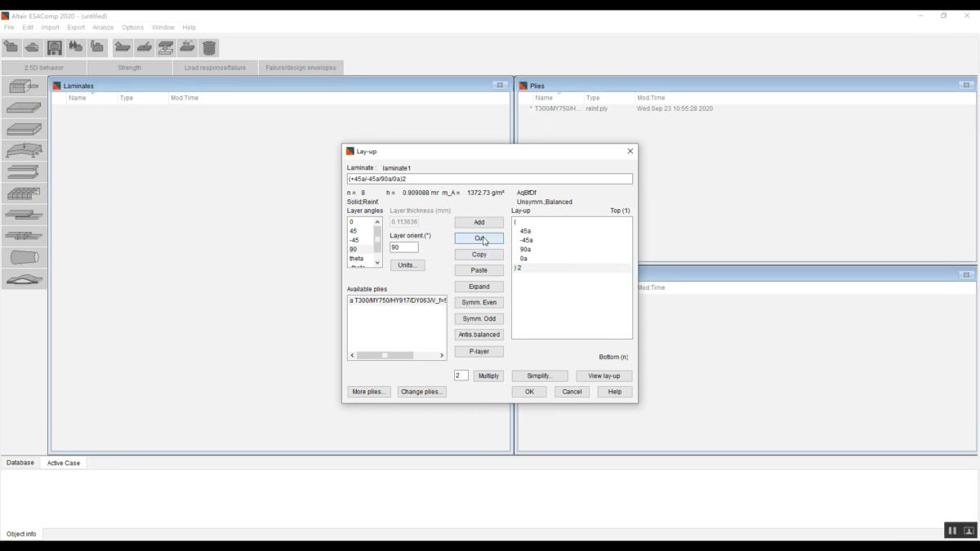Click the restore icon of Plies window

click(x=966, y=85)
